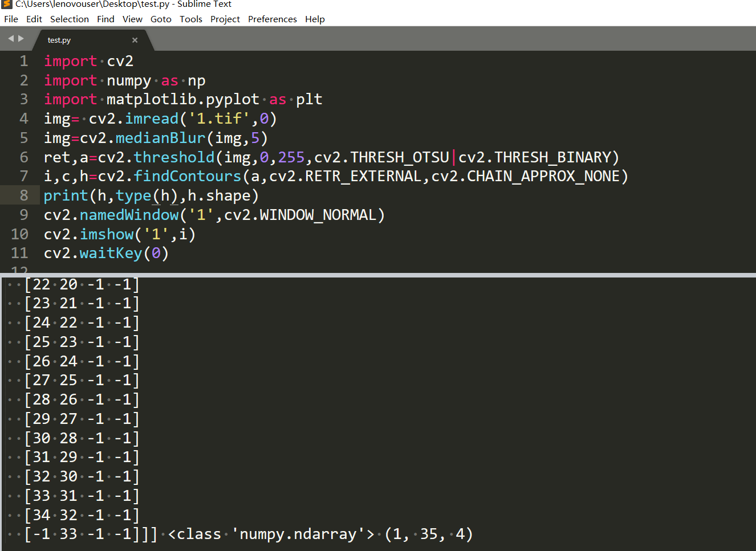Image resolution: width=756 pixels, height=551 pixels.
Task: Open the Help menu
Action: point(315,19)
